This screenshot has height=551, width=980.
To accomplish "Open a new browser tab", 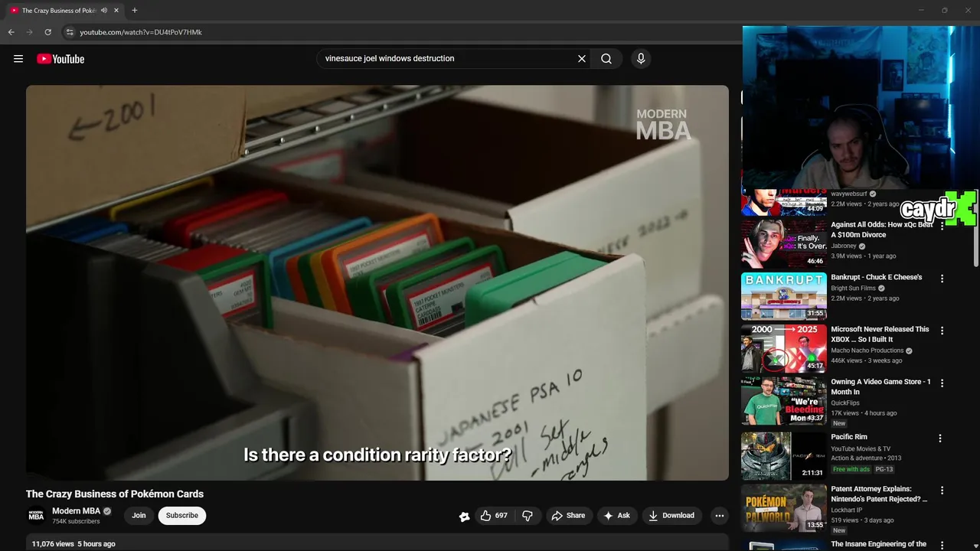I will click(x=135, y=11).
